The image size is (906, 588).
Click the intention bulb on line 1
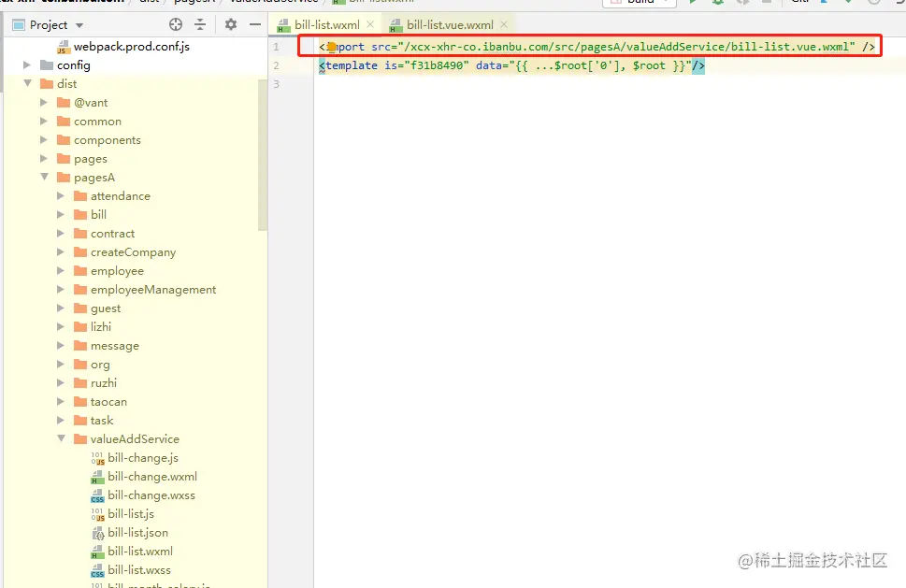332,46
